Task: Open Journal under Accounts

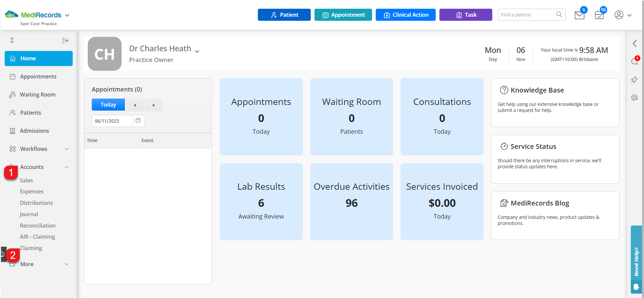Action: pyautogui.click(x=29, y=214)
